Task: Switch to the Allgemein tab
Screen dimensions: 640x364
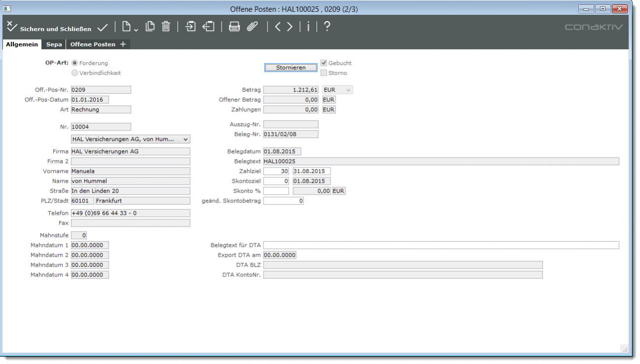Action: pos(22,44)
